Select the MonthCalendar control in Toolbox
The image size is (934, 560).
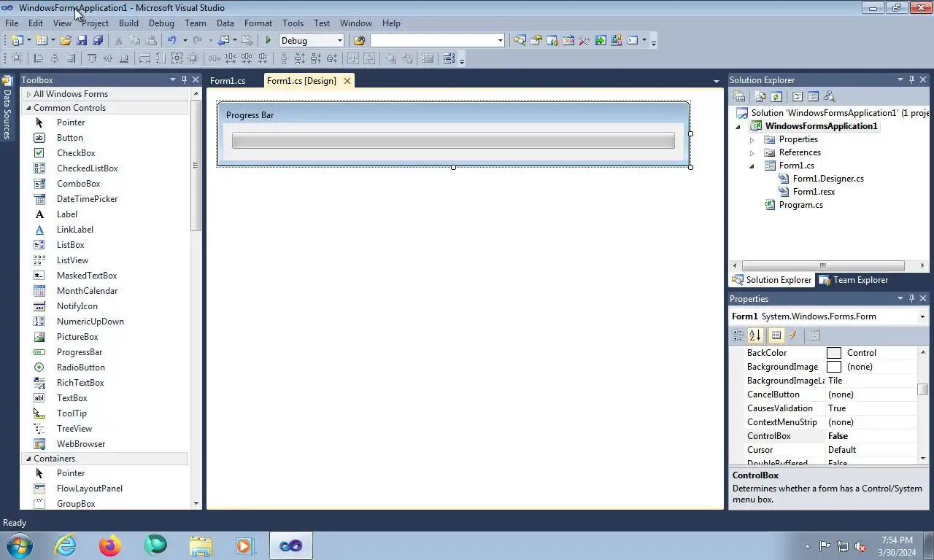point(87,291)
